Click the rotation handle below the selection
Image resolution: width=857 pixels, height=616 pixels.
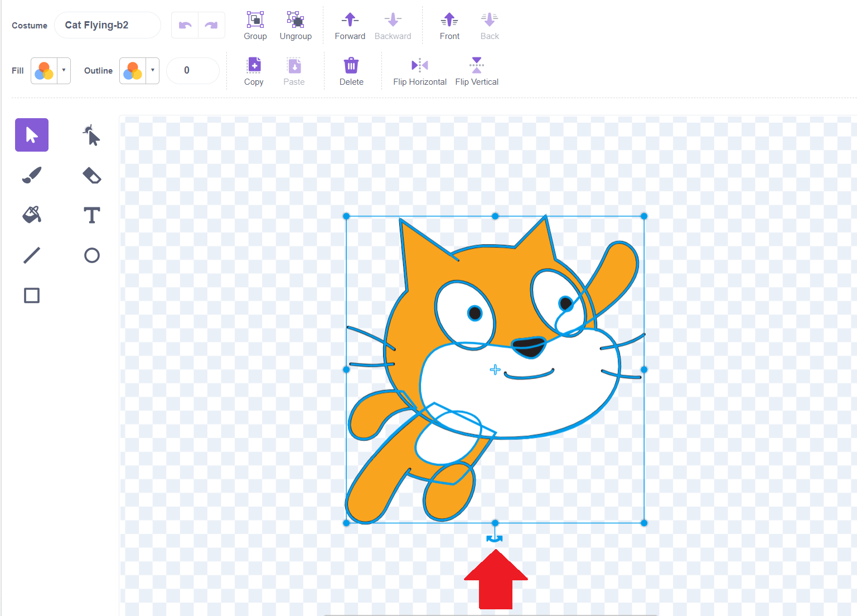click(495, 538)
